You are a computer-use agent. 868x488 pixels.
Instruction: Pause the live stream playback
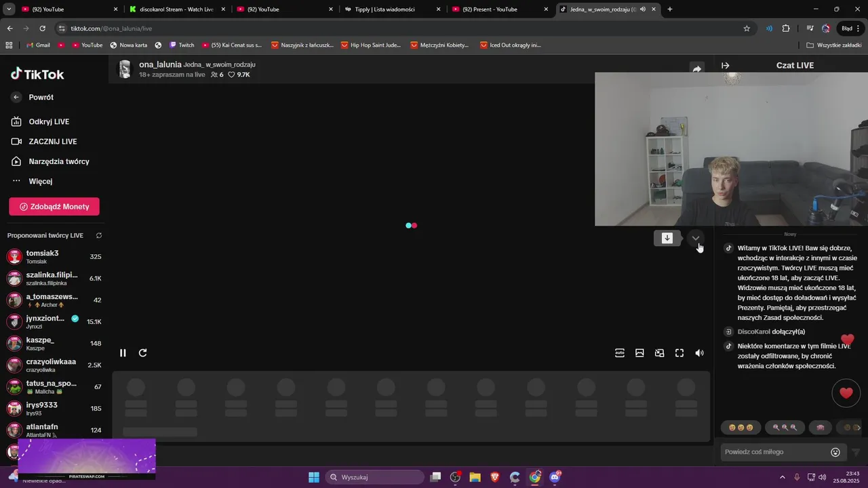point(123,352)
